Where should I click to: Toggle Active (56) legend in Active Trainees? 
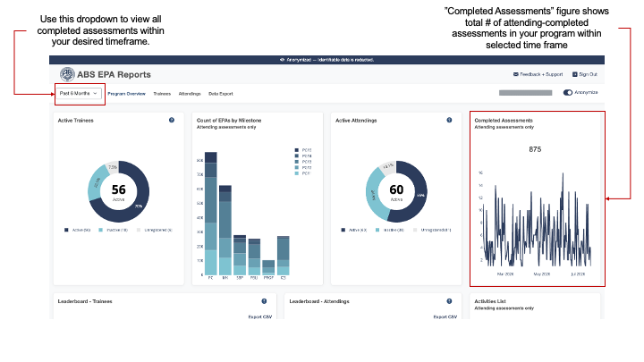[x=77, y=231]
